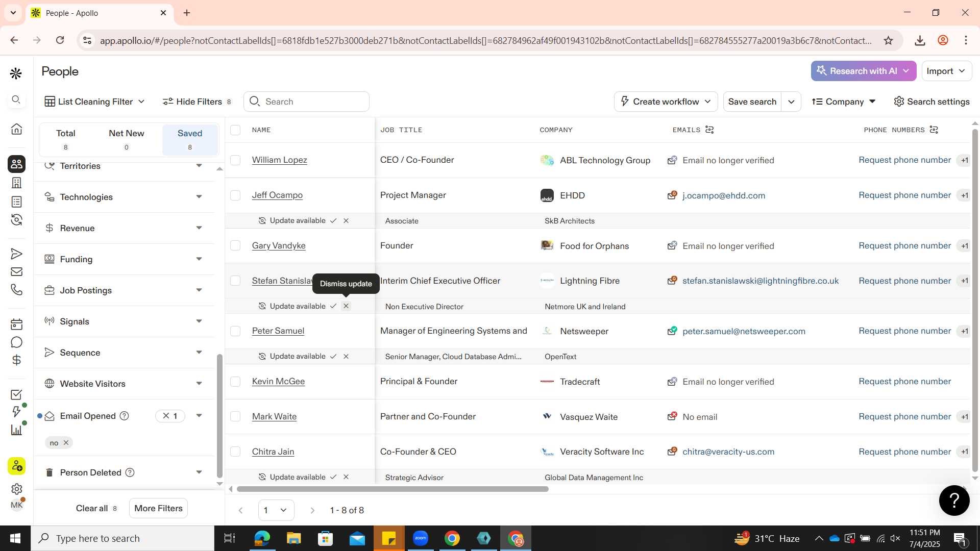980x551 pixels.
Task: Select William Lopez row checkbox
Action: (235, 160)
